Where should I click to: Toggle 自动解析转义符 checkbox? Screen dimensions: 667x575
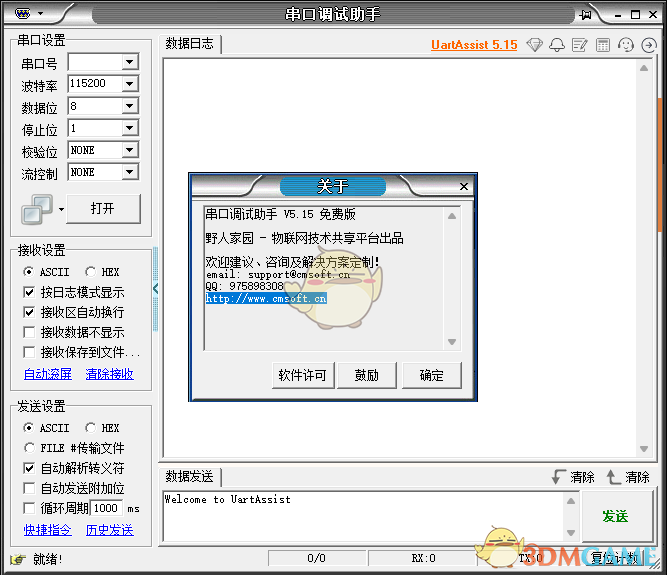click(29, 468)
